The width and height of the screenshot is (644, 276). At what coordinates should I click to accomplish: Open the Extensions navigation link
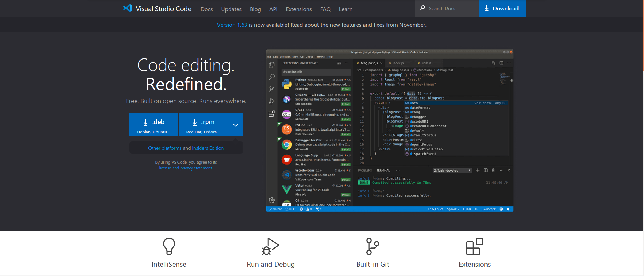pos(299,9)
